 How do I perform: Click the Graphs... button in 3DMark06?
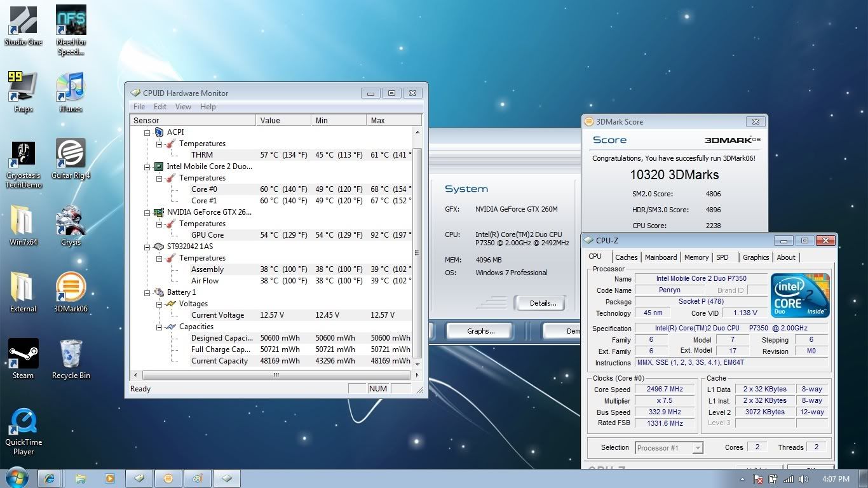tap(480, 331)
